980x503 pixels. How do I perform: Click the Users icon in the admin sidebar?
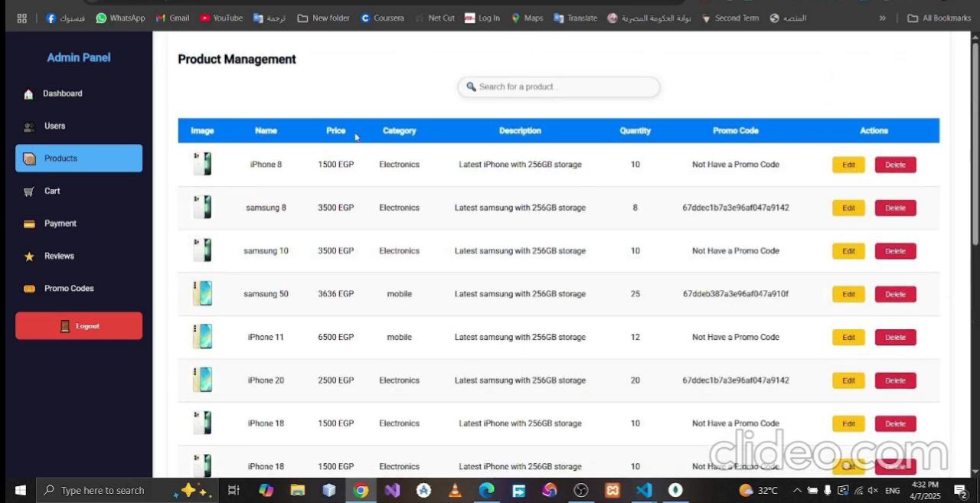pos(28,126)
